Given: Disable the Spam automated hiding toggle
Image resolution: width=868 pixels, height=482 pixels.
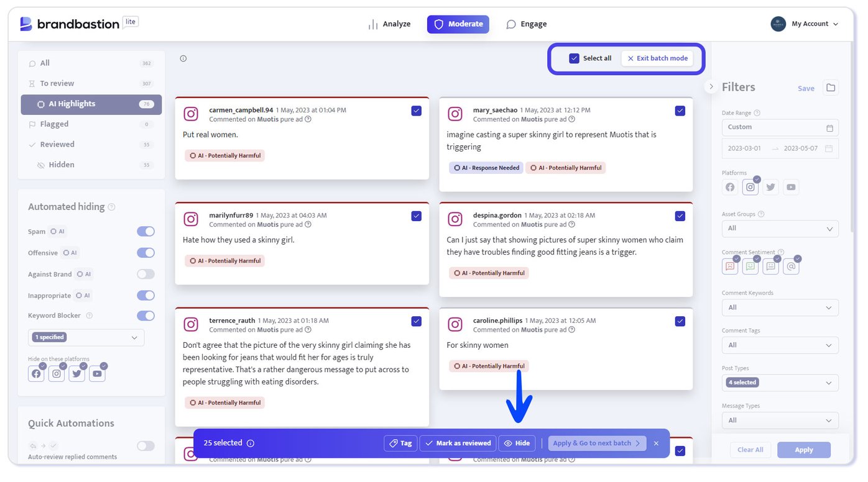Looking at the screenshot, I should click(x=145, y=232).
